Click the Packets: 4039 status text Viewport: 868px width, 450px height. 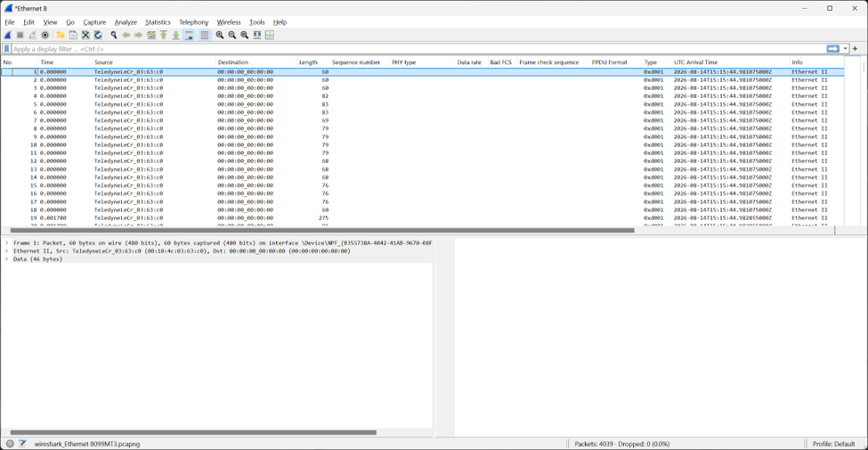(x=622, y=444)
